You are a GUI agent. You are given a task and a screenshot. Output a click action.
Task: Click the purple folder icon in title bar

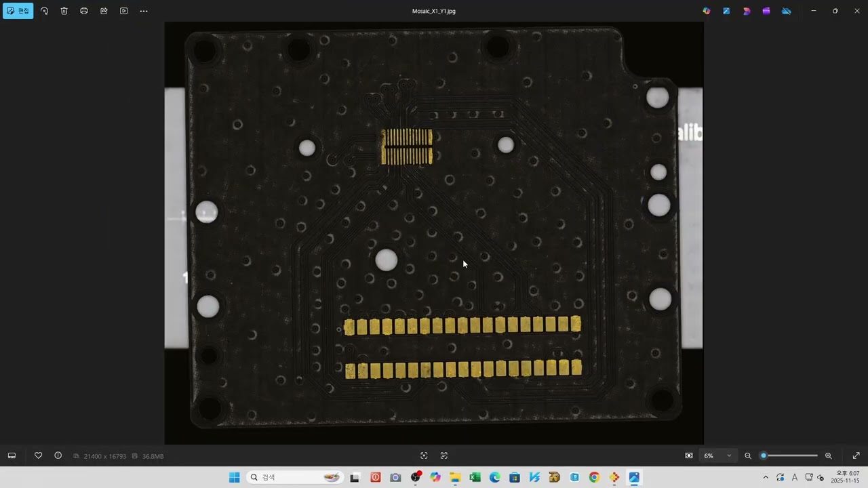click(x=766, y=11)
